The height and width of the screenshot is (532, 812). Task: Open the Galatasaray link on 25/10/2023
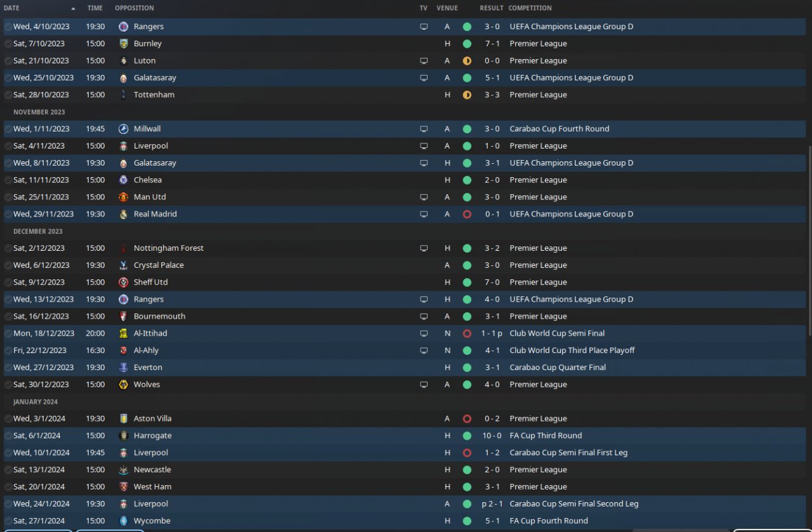(x=155, y=78)
